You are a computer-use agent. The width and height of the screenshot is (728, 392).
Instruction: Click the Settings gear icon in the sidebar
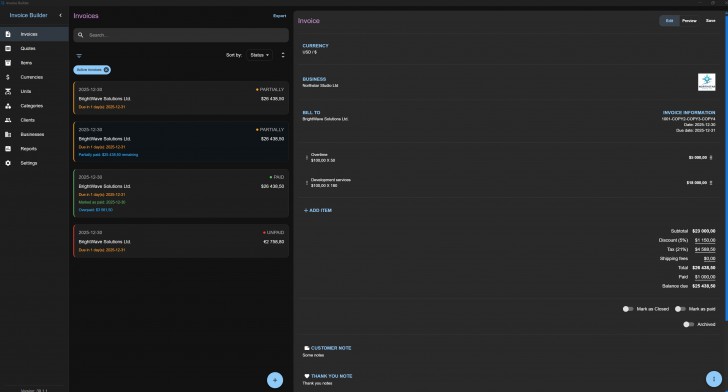(8, 163)
